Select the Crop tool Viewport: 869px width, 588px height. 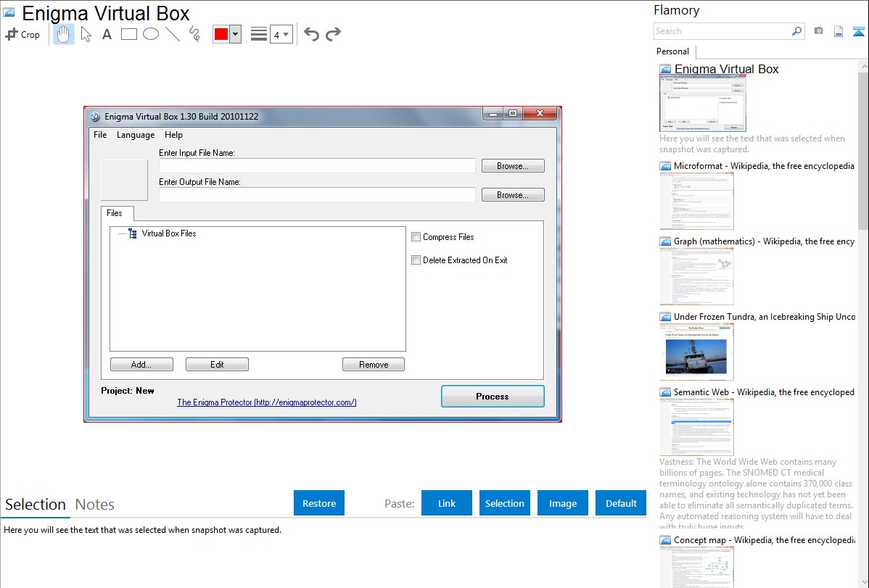point(22,34)
